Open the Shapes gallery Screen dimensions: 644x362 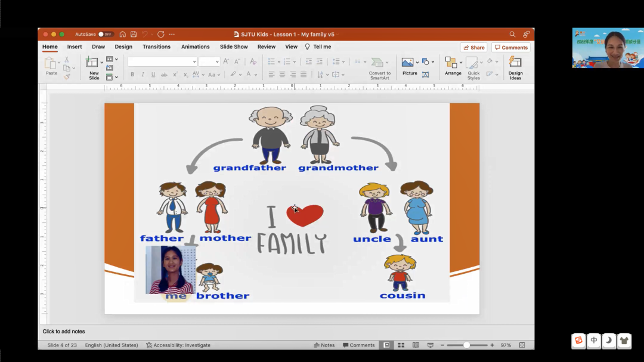click(428, 61)
